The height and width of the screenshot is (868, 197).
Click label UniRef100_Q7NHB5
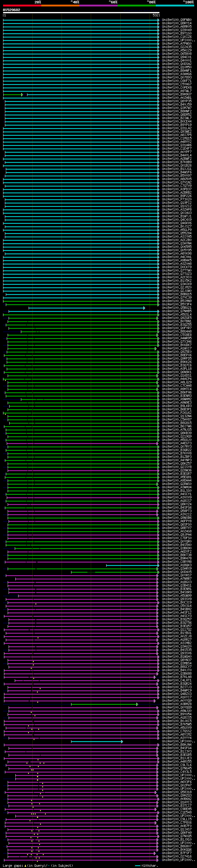click(x=176, y=311)
